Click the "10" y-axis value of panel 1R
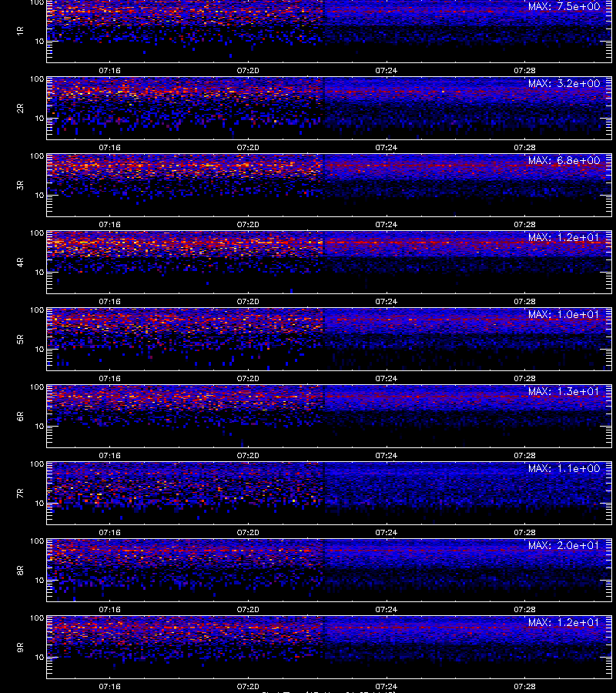Image resolution: width=616 pixels, height=693 pixels. [39, 41]
